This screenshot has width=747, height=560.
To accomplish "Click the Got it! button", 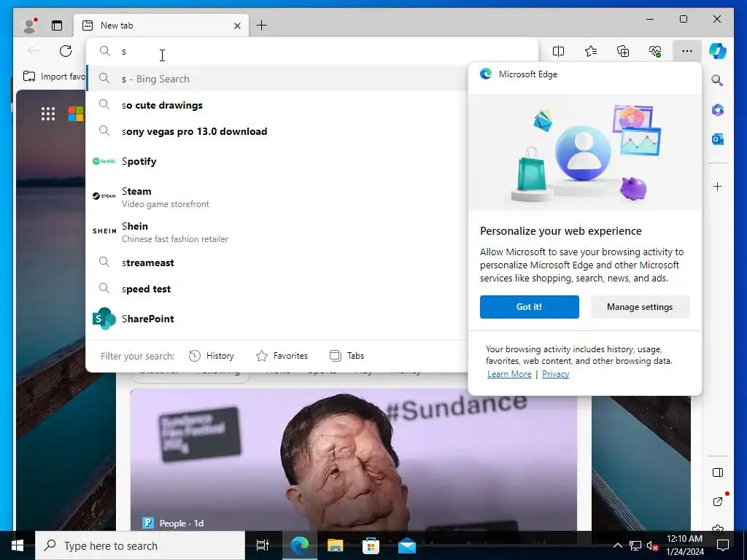I will click(530, 307).
